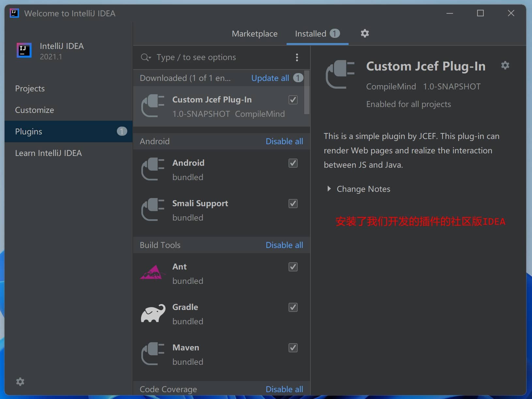
Task: Click the large plugin icon in details pane
Action: (340, 74)
